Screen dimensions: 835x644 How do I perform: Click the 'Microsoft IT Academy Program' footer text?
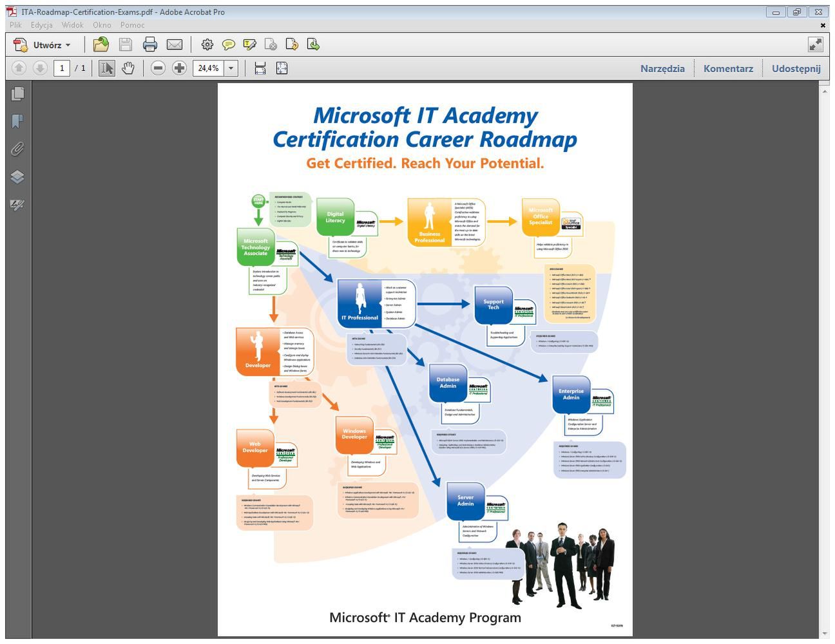tap(425, 618)
